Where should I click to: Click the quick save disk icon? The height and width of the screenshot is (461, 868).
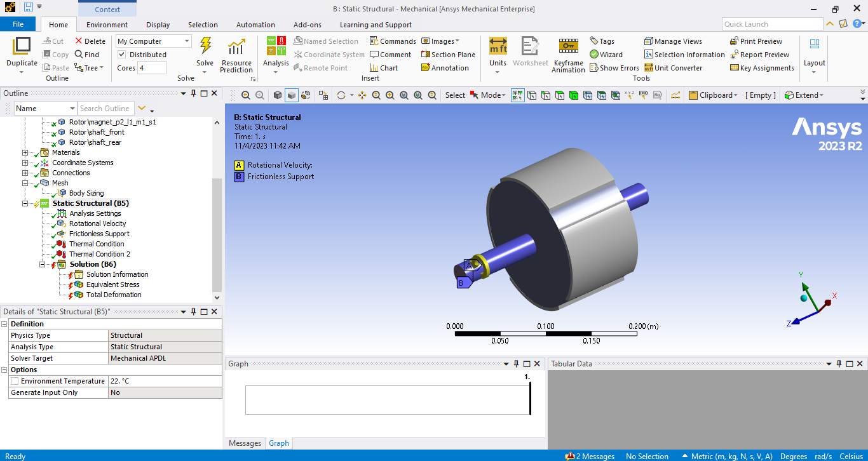(29, 7)
